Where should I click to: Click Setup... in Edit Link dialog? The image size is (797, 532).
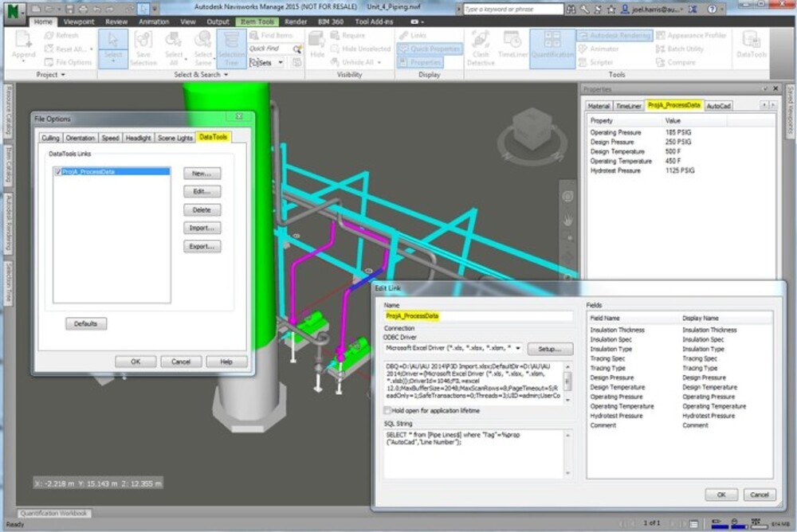tap(549, 349)
